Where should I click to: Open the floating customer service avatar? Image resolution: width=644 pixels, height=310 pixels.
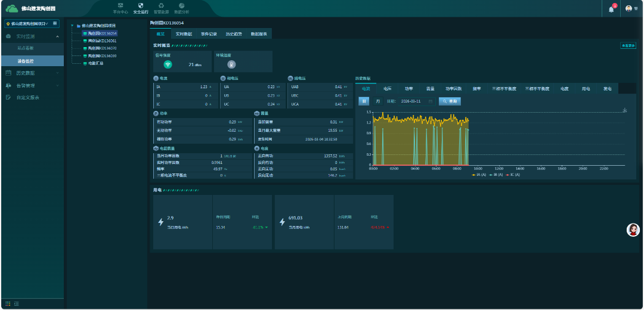coord(633,230)
